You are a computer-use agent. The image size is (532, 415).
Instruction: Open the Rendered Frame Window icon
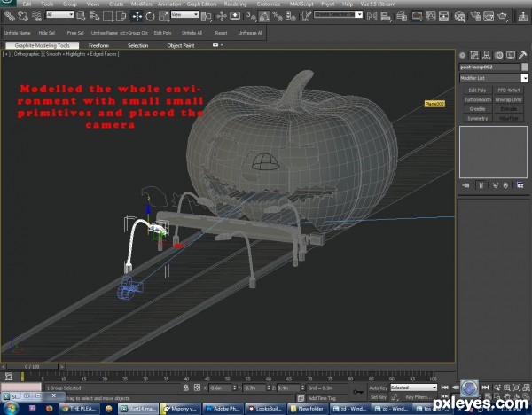(489, 16)
